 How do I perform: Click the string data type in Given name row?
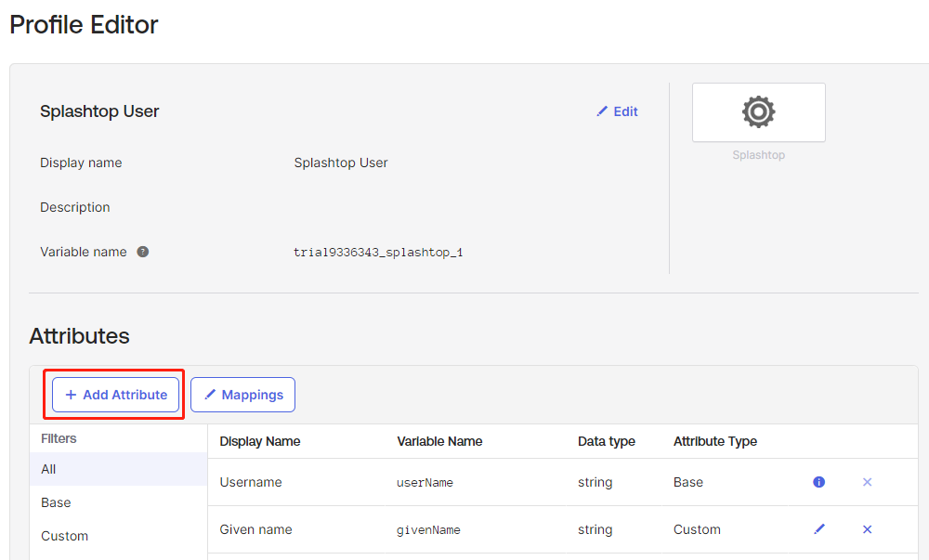(x=595, y=529)
